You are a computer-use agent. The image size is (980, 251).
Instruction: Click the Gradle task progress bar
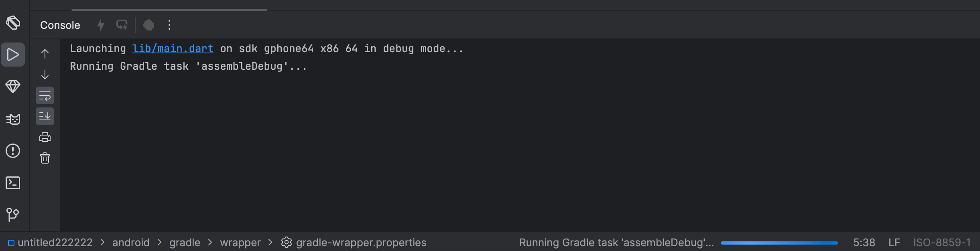pyautogui.click(x=779, y=243)
